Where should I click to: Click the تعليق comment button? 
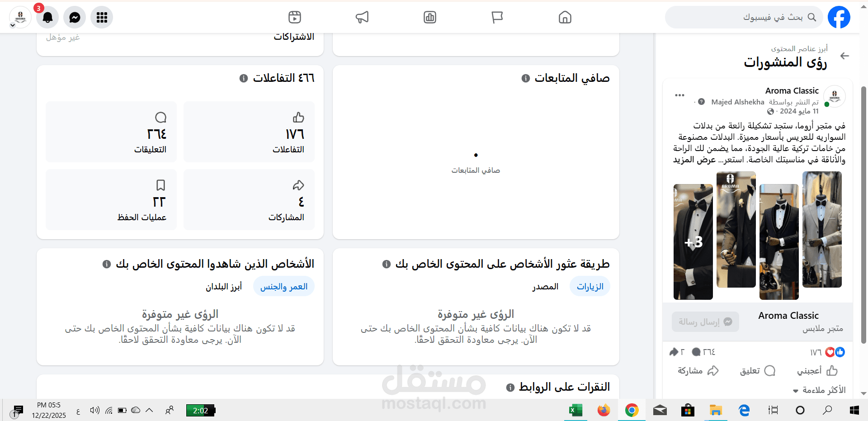point(757,371)
